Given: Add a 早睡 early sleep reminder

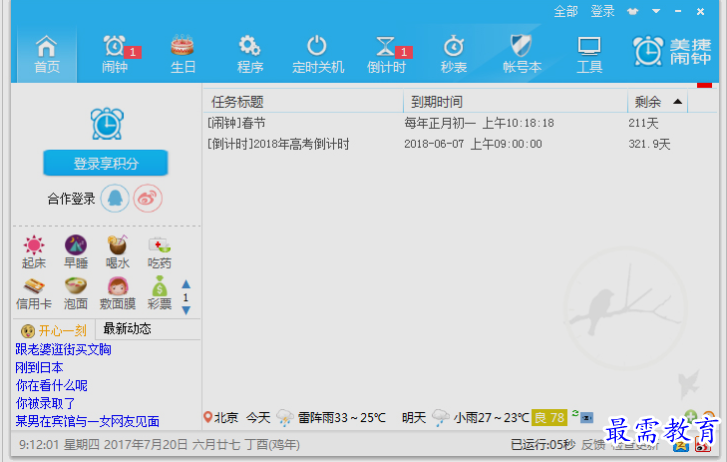Looking at the screenshot, I should tap(76, 252).
